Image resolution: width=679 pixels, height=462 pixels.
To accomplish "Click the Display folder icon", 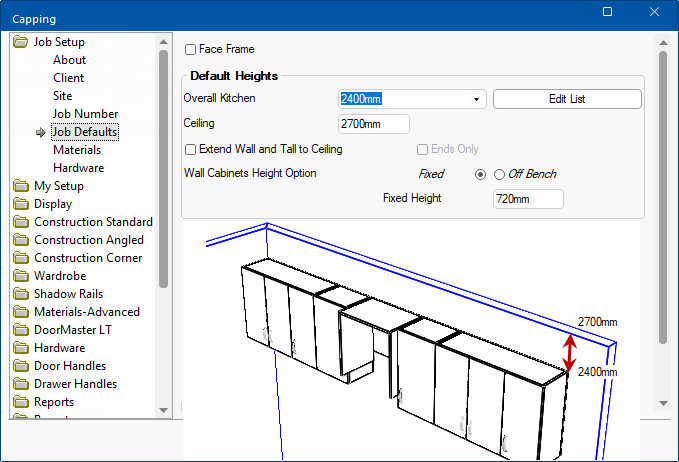I will click(21, 204).
